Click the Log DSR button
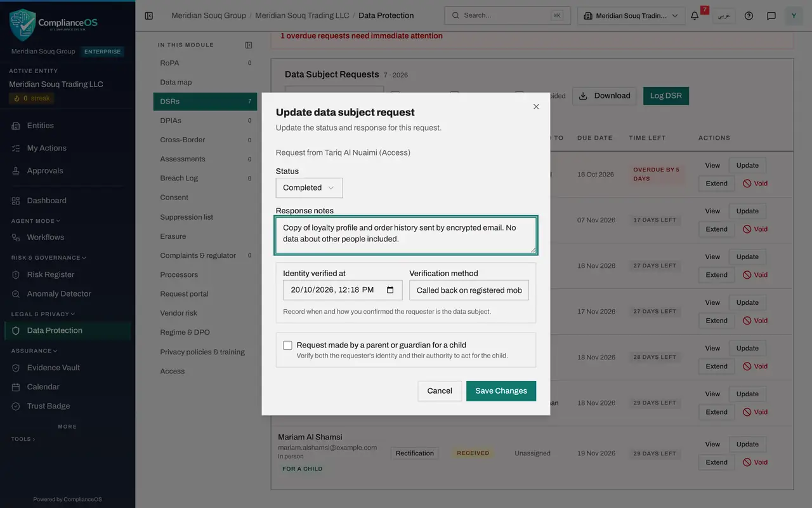 tap(666, 96)
